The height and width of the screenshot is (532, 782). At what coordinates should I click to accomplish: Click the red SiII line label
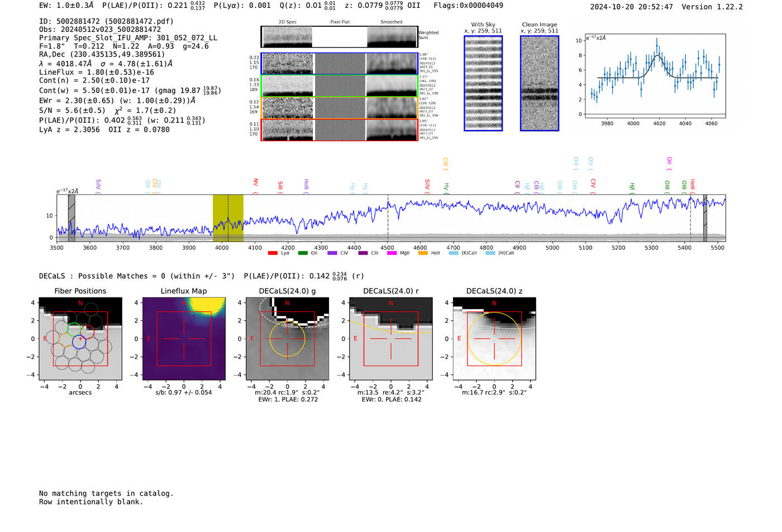(x=280, y=186)
